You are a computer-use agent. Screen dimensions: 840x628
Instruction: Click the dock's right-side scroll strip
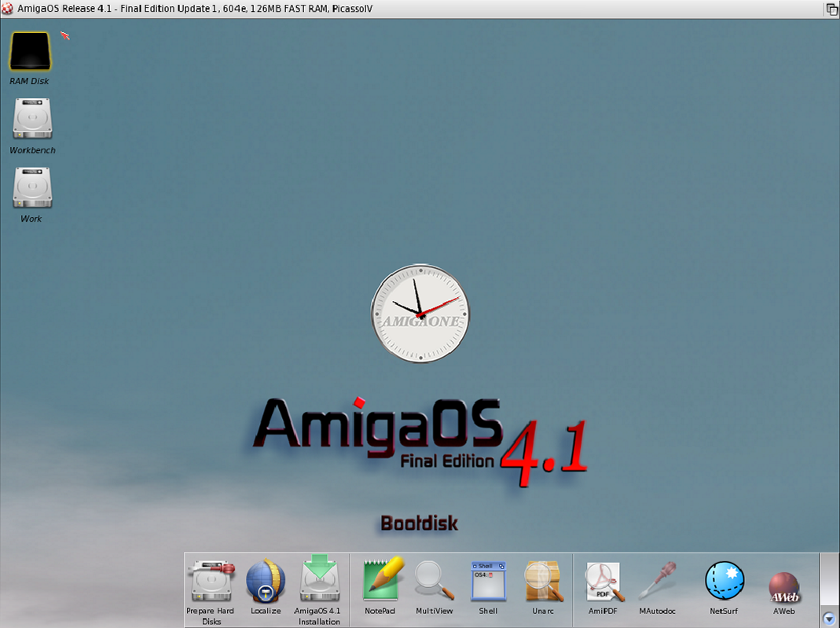tap(829, 580)
